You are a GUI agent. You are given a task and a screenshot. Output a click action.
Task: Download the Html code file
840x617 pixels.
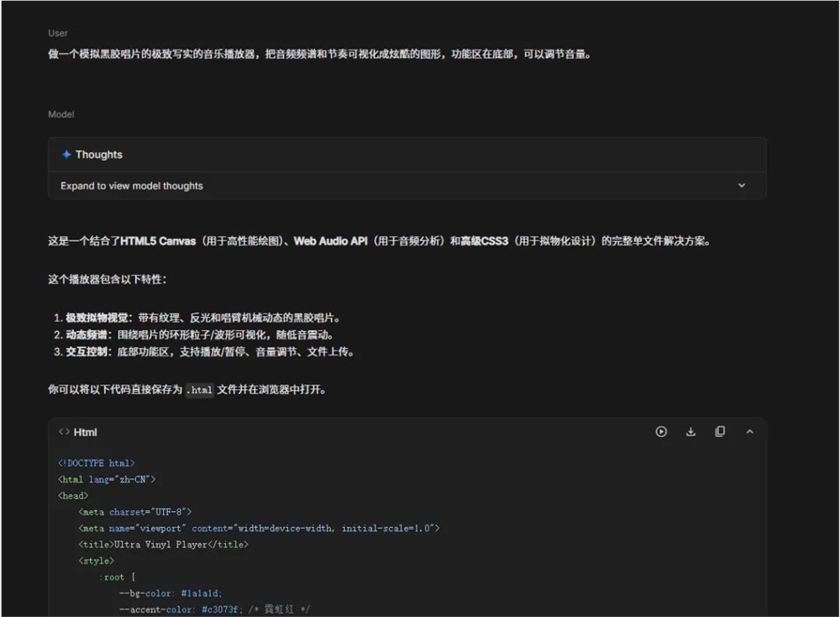click(x=690, y=431)
